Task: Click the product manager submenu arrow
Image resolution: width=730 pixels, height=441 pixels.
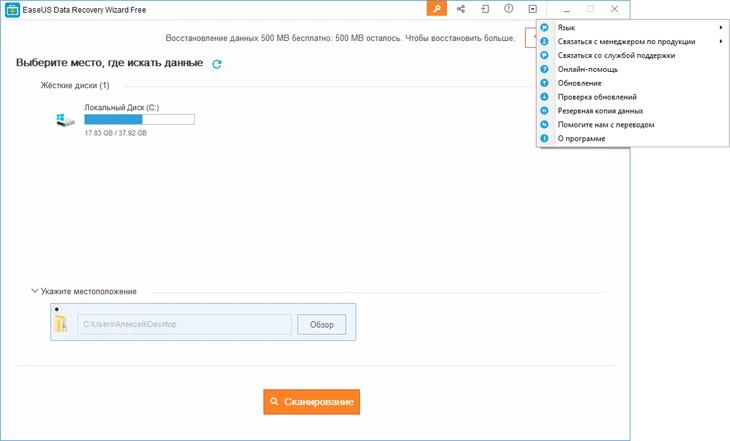Action: [x=721, y=41]
